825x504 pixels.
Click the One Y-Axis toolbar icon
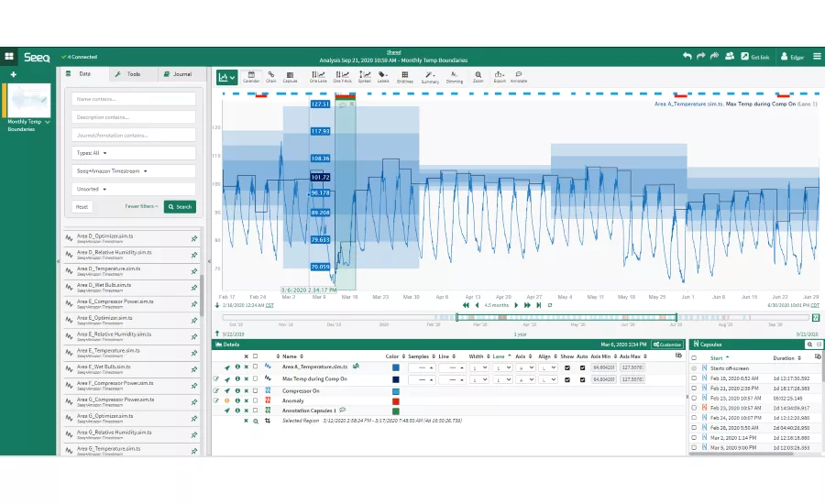tap(342, 77)
